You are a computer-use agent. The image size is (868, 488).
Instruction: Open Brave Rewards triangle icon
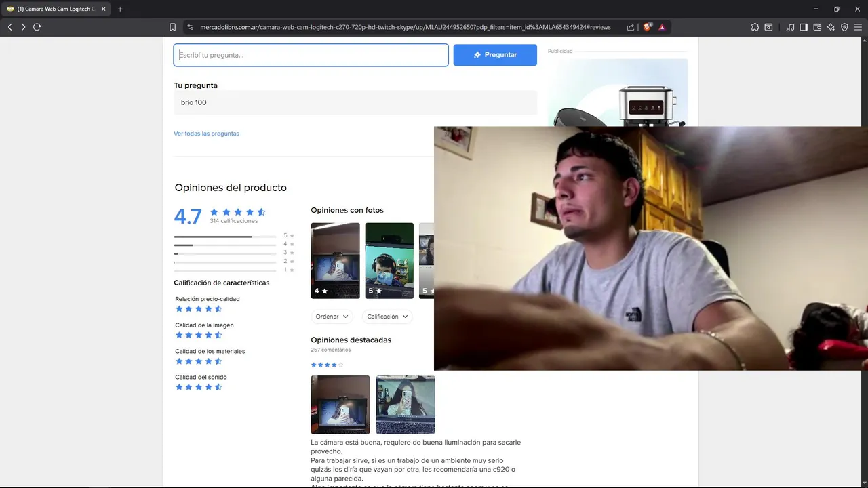coord(662,27)
